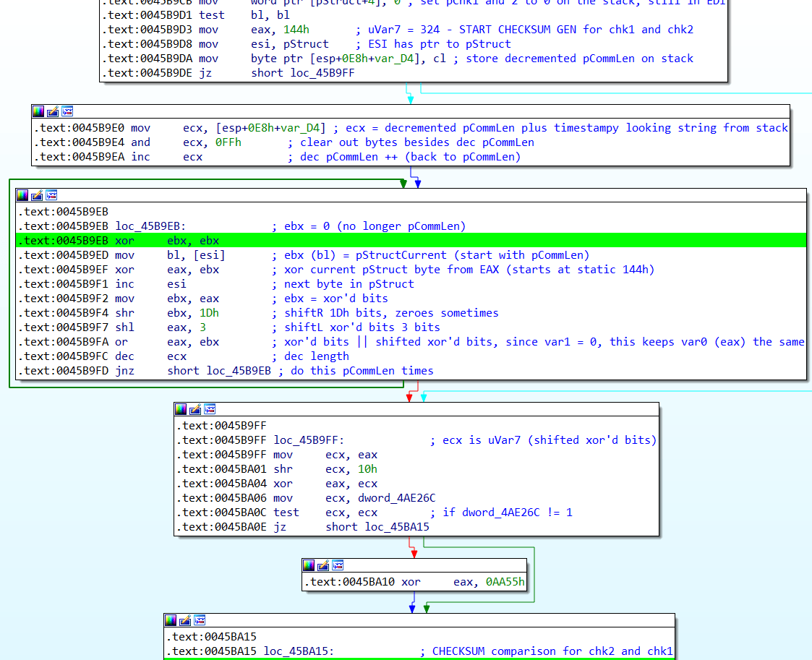Click the group icon above xor eax, 0AA55h

(338, 565)
